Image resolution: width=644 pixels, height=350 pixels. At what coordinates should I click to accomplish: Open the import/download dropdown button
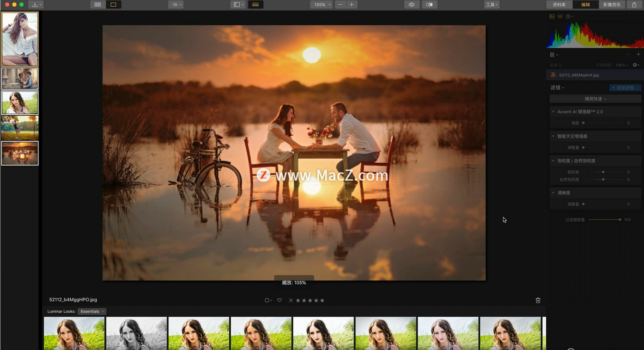tap(36, 5)
